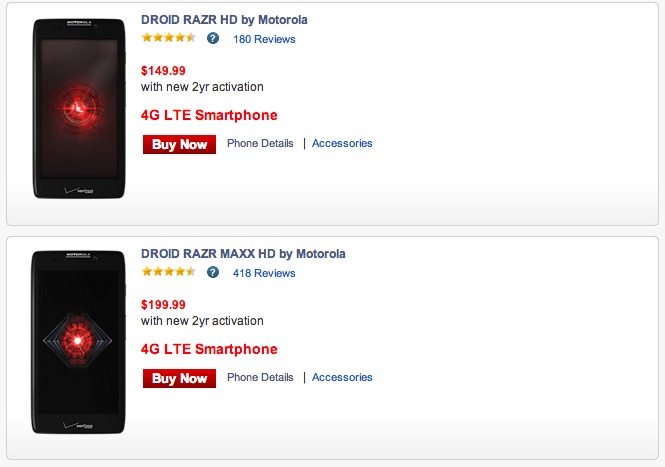Click help icon beside DROID RAZR HD rating
The image size is (665, 467).
pyautogui.click(x=213, y=38)
